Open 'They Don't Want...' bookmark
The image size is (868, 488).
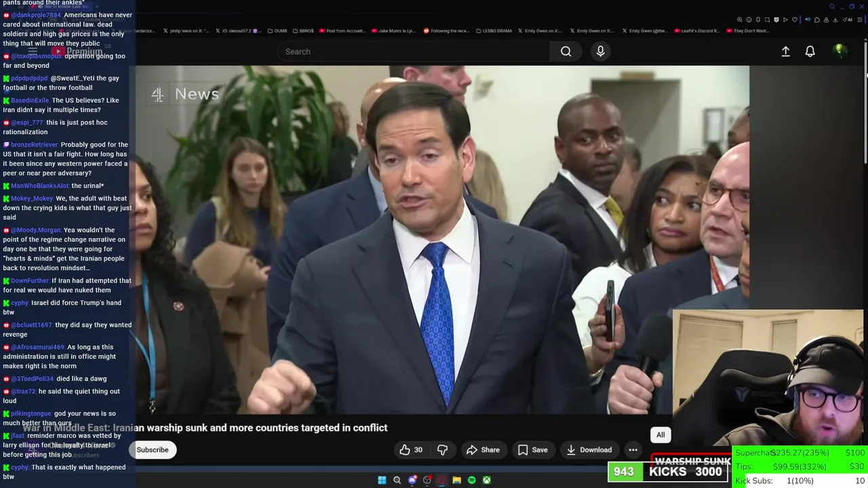tap(748, 30)
